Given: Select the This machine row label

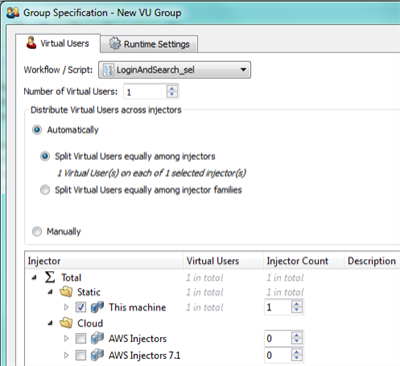Looking at the screenshot, I should point(137,307).
